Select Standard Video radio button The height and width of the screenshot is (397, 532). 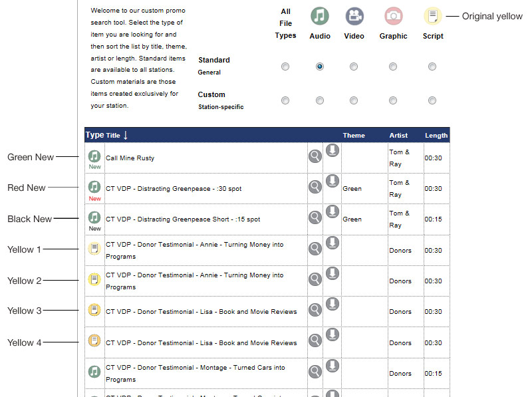coord(354,66)
